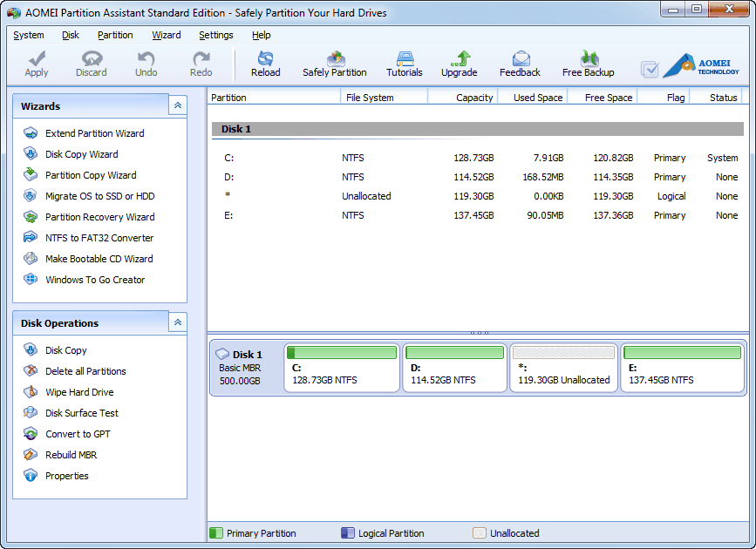756x549 pixels.
Task: Click the Delete all Partitions icon
Action: 31,370
